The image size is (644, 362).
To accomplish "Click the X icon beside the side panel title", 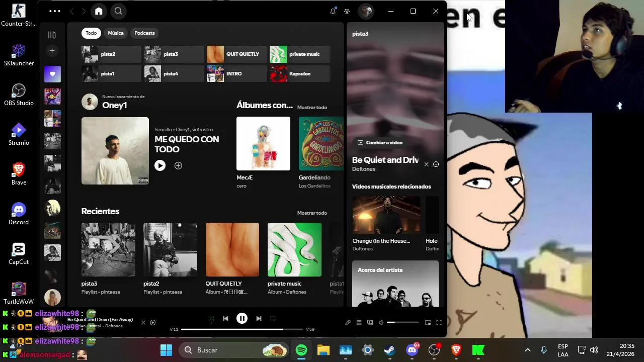I will point(426,164).
